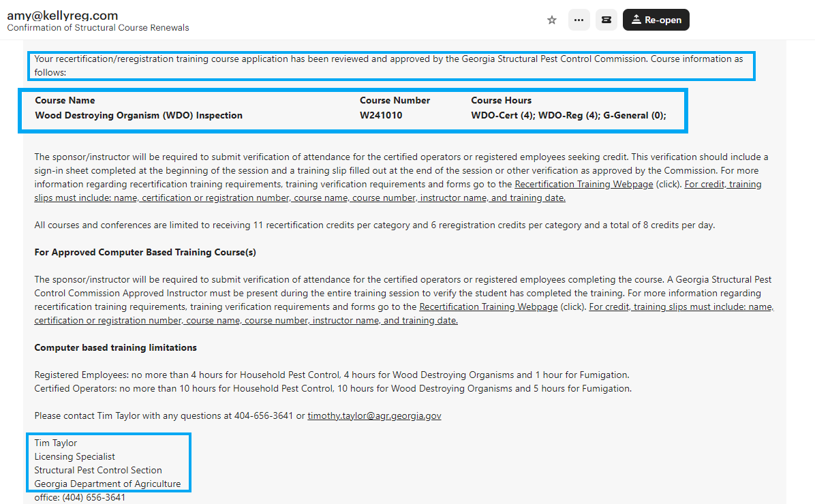Re-open the conversation

[x=656, y=20]
